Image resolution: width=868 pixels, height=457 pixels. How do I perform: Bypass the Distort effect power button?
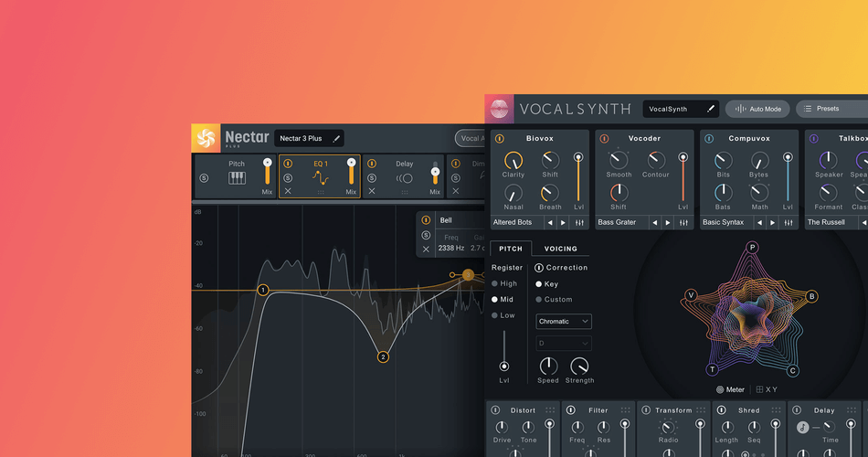point(495,410)
